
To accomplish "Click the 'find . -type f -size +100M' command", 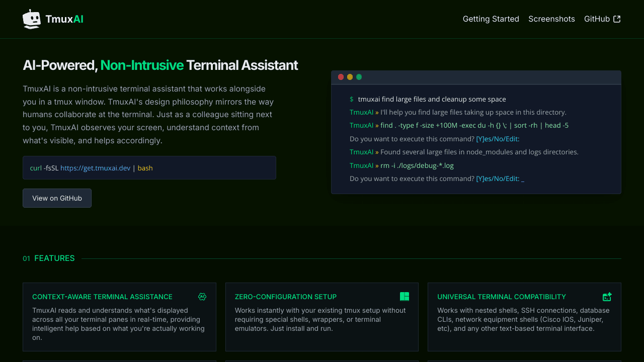I will [474, 125].
